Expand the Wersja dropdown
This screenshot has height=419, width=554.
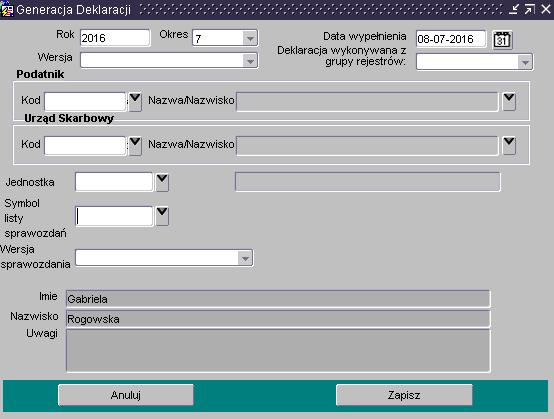tap(250, 61)
